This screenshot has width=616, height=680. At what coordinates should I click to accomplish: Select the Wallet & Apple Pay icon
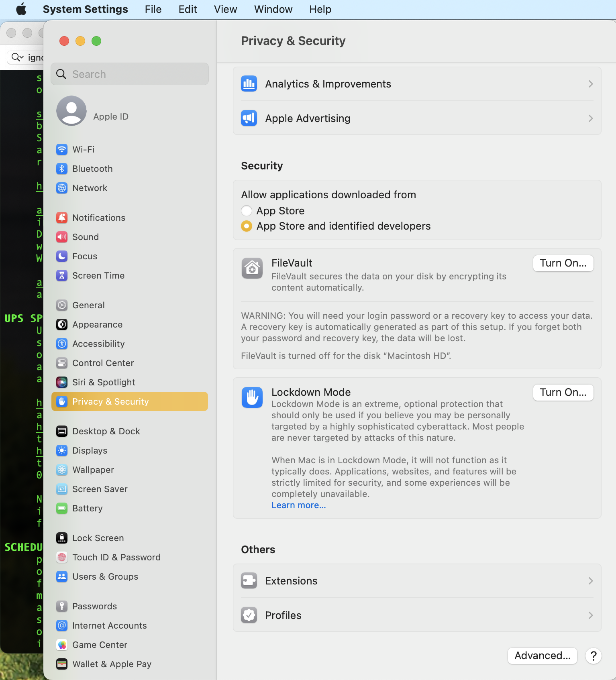62,664
